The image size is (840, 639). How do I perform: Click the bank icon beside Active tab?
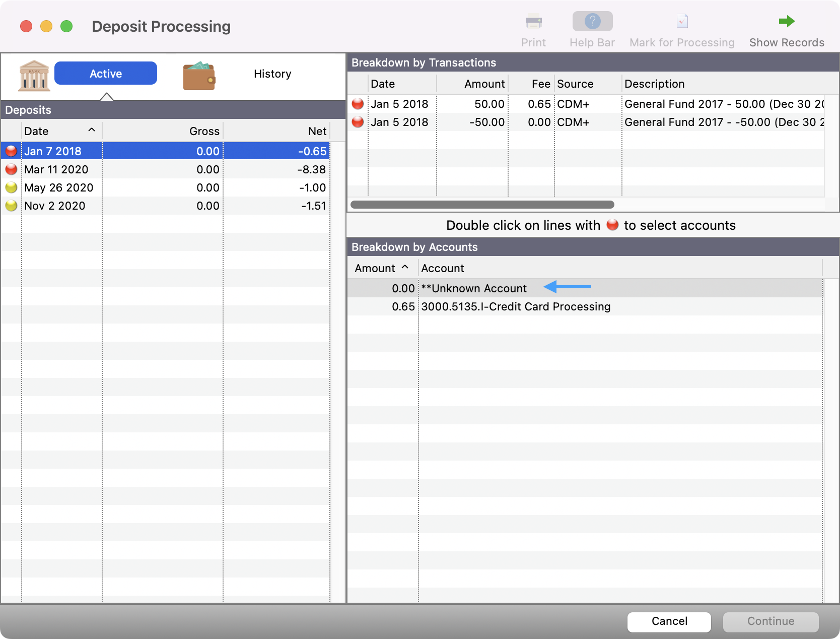tap(33, 75)
